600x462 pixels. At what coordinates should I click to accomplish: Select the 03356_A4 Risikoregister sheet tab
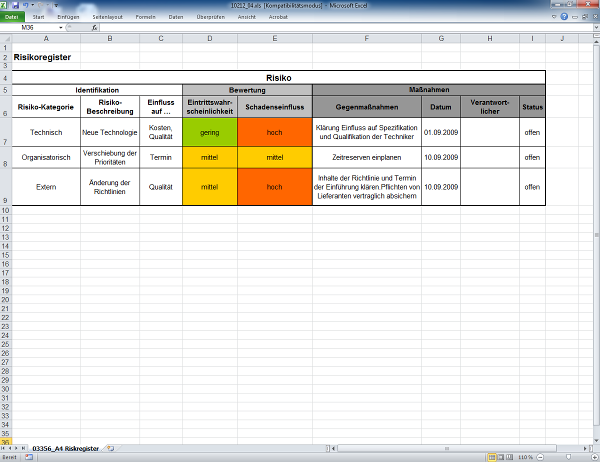tap(66, 447)
